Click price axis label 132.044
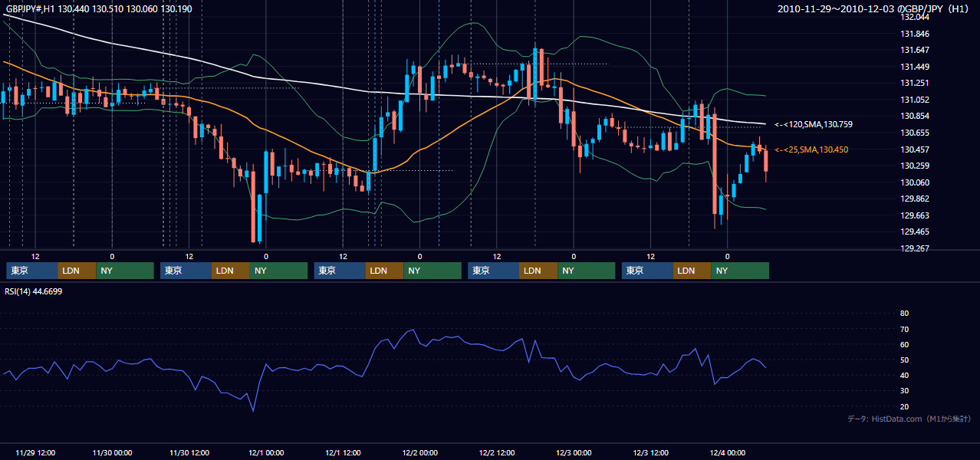Image resolution: width=980 pixels, height=460 pixels. pos(914,17)
